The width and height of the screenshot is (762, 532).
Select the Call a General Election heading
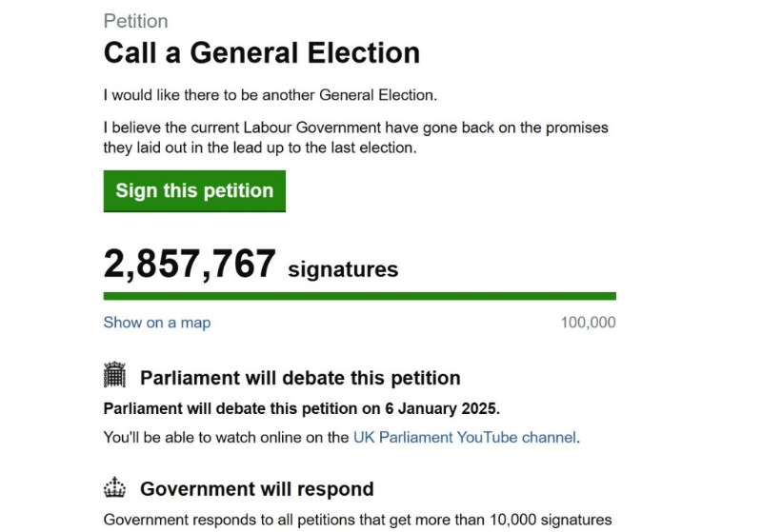pos(261,52)
